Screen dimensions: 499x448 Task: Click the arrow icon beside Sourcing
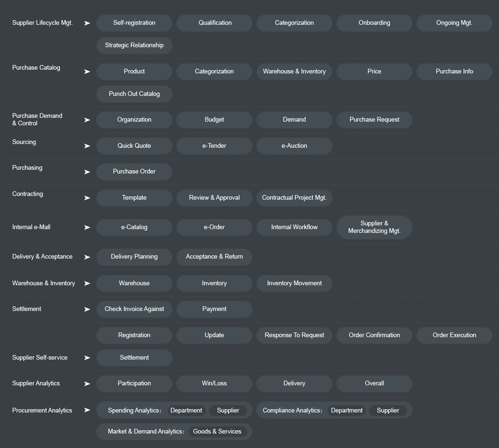(x=87, y=146)
